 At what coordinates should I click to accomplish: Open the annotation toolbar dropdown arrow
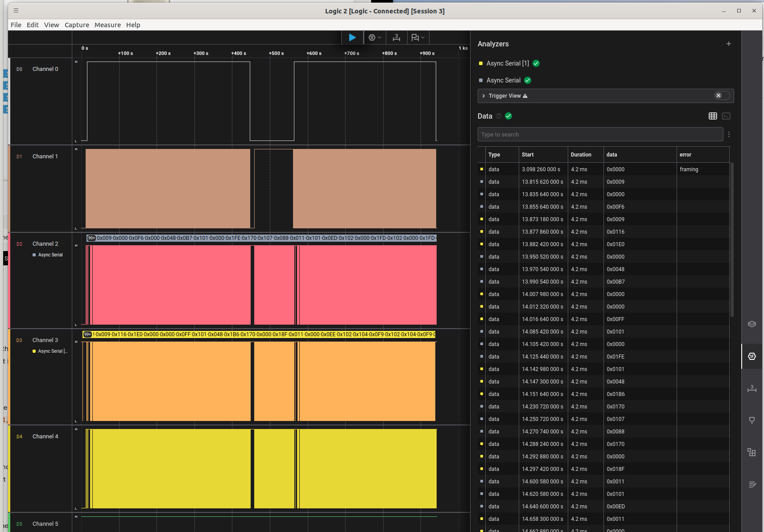(423, 37)
